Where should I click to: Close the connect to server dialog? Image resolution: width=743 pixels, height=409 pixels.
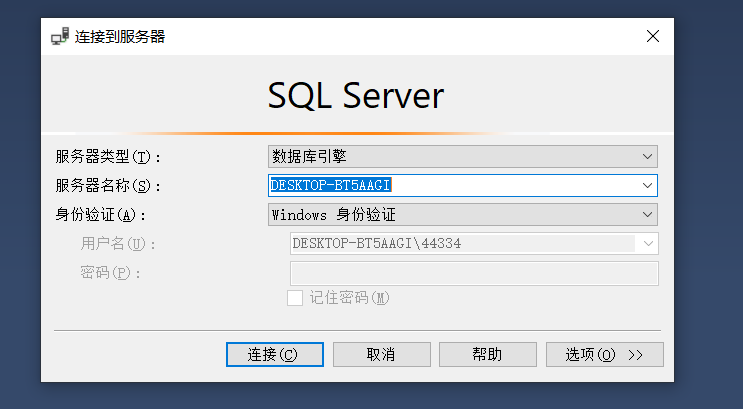coord(652,36)
